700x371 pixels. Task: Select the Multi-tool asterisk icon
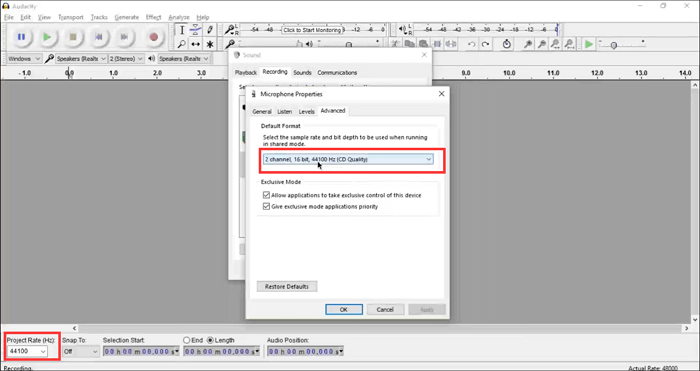click(x=209, y=44)
